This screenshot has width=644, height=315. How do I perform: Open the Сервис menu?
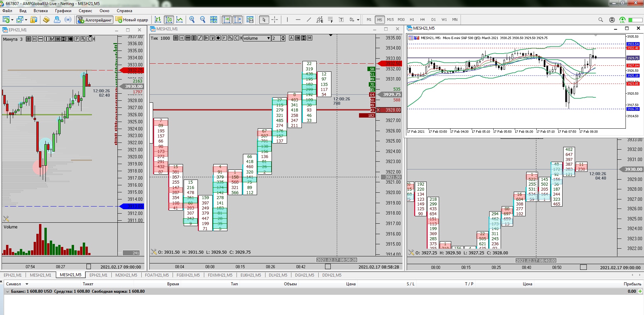click(85, 11)
